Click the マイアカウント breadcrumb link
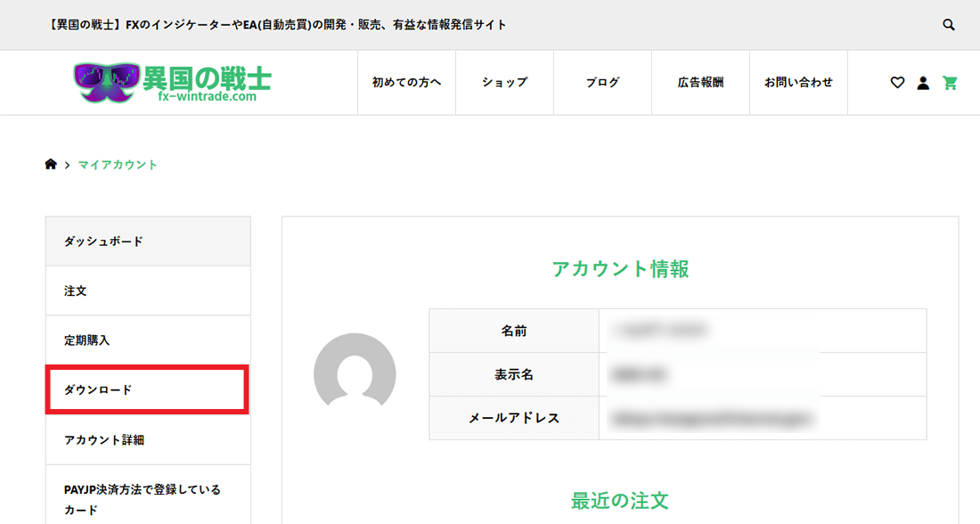The image size is (980, 524). pyautogui.click(x=118, y=165)
